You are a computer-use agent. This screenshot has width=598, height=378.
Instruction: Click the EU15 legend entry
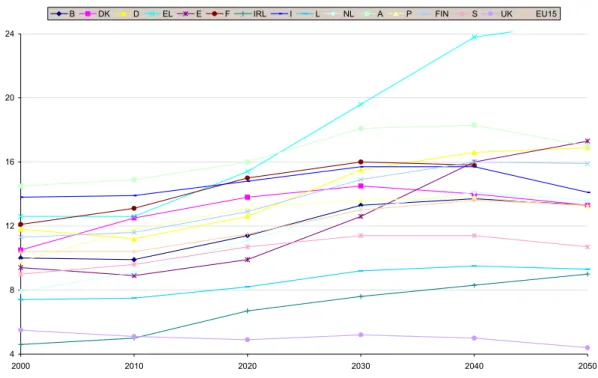pyautogui.click(x=537, y=14)
